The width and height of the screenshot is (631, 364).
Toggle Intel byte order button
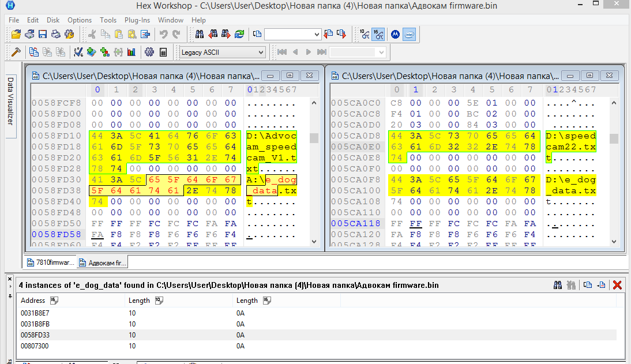click(x=409, y=35)
